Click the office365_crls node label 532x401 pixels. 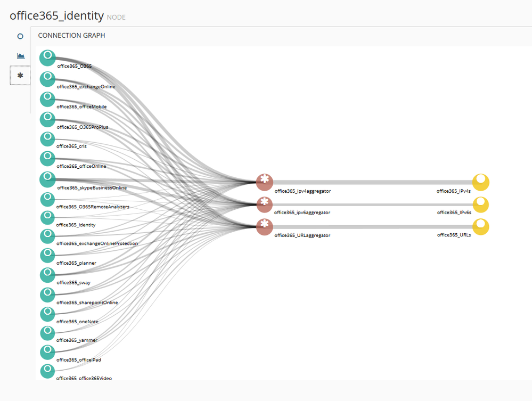[x=71, y=146]
